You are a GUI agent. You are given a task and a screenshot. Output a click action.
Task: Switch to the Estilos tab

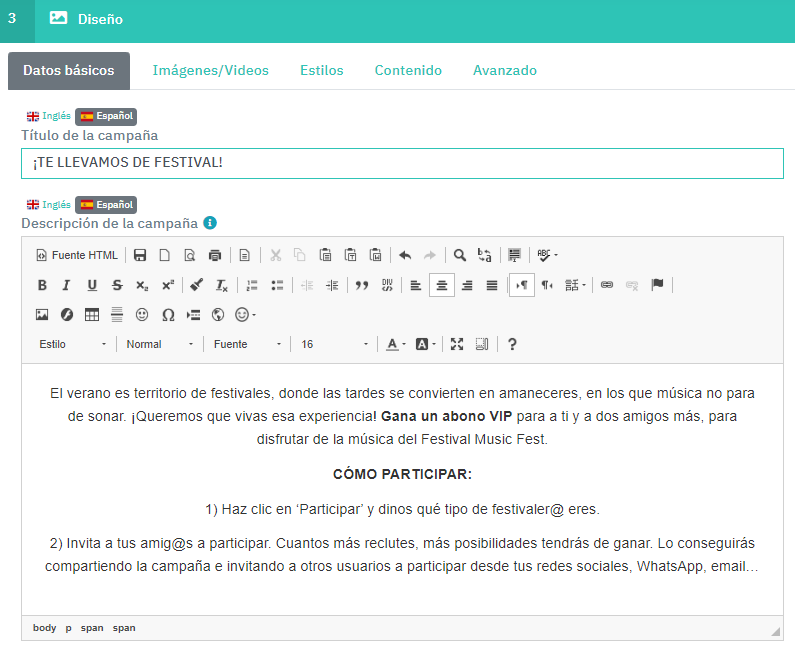point(321,70)
